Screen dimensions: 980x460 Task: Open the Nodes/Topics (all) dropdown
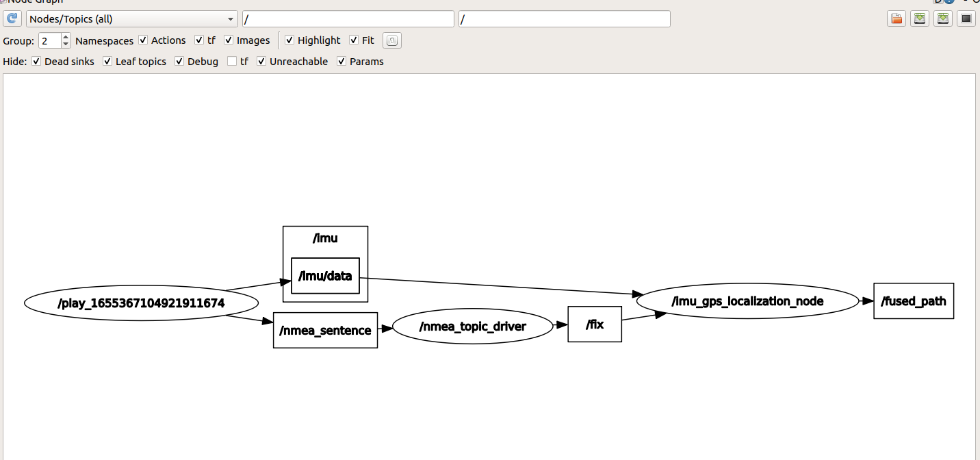pos(132,19)
